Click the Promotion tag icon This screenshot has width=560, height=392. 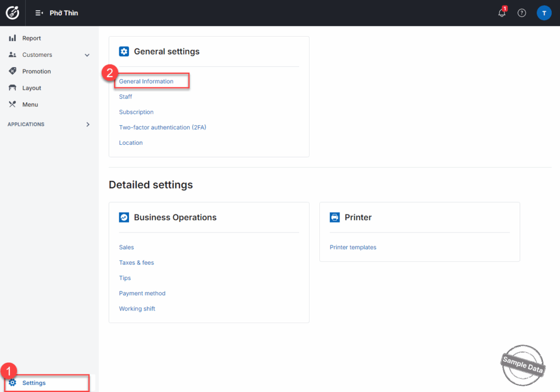click(x=13, y=71)
